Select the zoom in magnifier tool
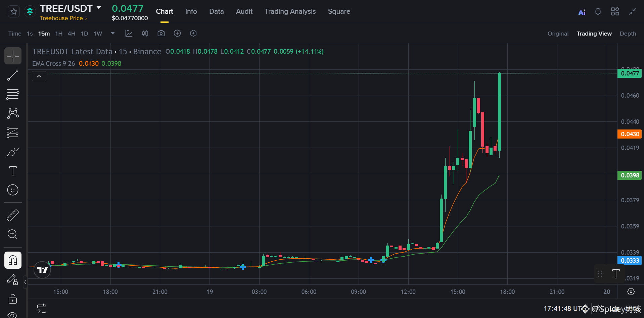The image size is (644, 318). pyautogui.click(x=13, y=234)
